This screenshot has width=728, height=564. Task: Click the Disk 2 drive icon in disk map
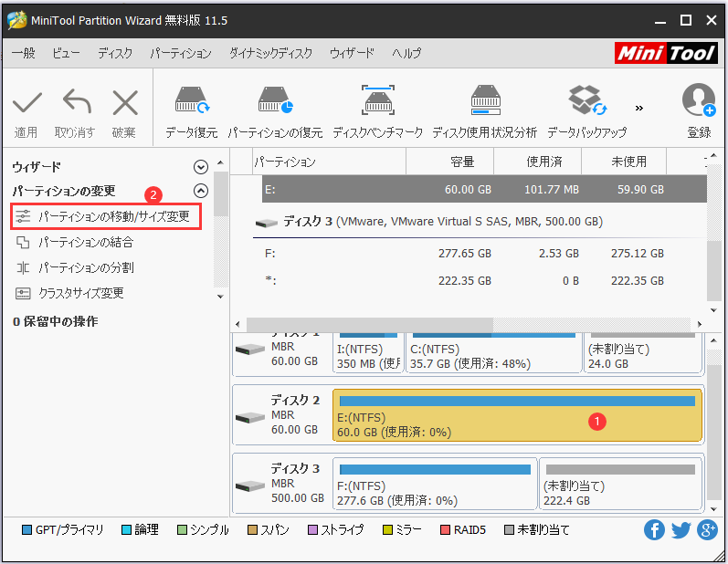[249, 418]
